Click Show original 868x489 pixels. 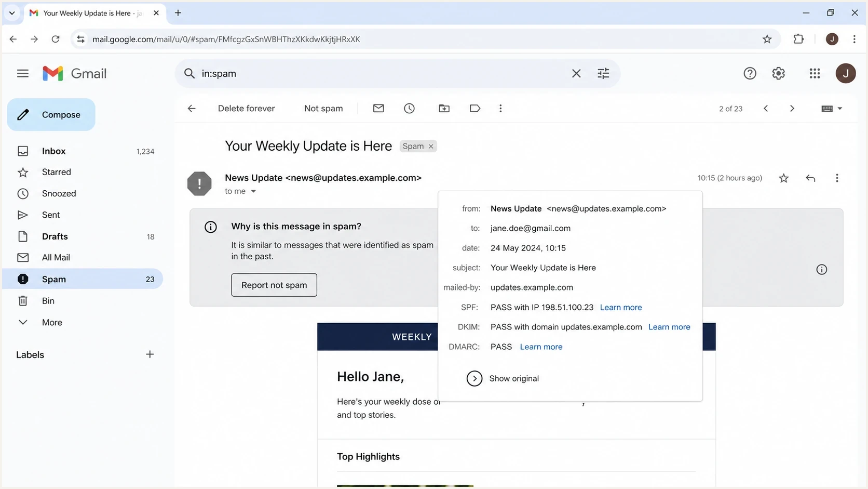point(503,378)
